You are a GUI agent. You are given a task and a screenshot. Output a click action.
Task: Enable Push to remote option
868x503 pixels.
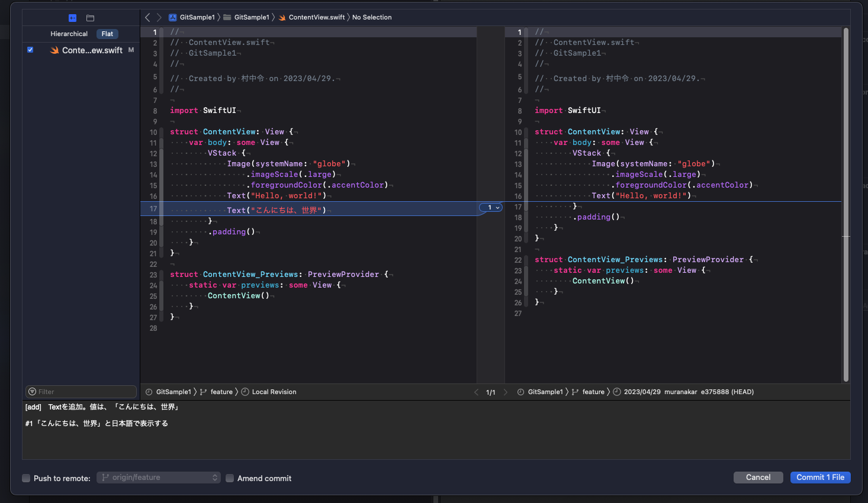25,478
